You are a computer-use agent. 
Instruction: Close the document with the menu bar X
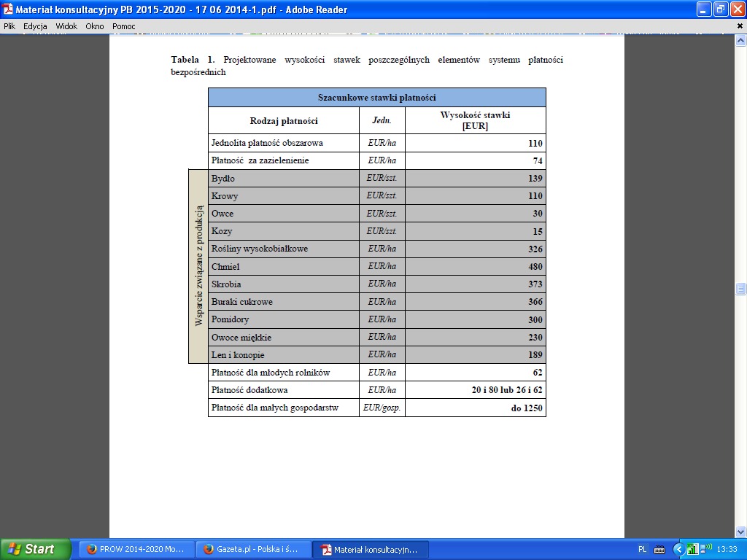tap(740, 26)
